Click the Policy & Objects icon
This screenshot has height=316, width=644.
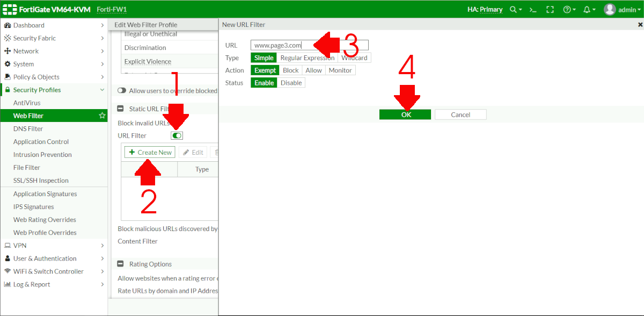[x=8, y=77]
